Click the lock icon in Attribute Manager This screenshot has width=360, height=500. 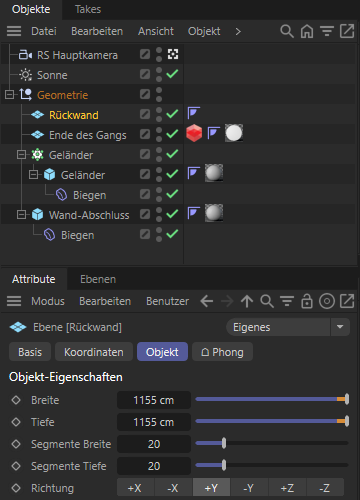click(x=307, y=301)
